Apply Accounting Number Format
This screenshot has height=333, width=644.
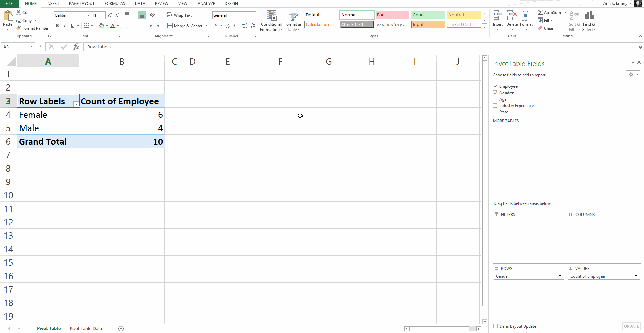click(216, 26)
